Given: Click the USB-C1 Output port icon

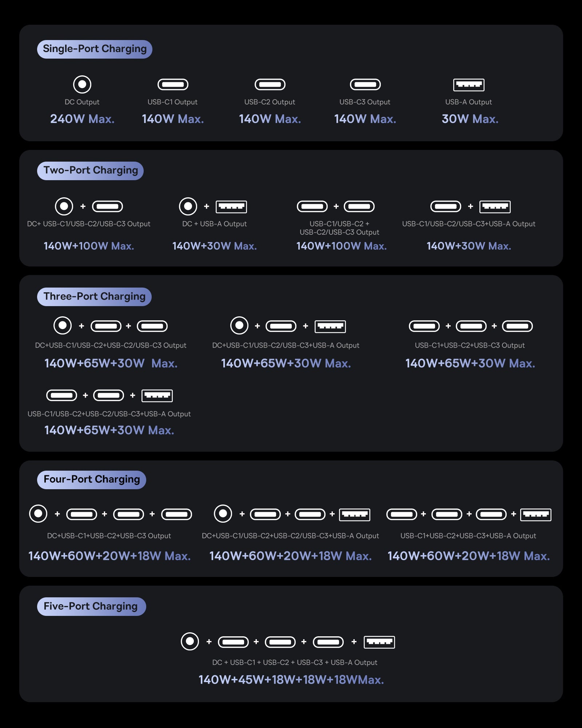Looking at the screenshot, I should [173, 84].
